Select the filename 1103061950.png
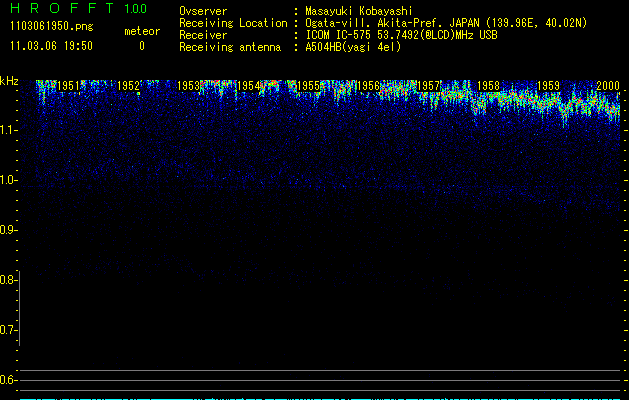Image resolution: width=629 pixels, height=400 pixels. pyautogui.click(x=52, y=27)
